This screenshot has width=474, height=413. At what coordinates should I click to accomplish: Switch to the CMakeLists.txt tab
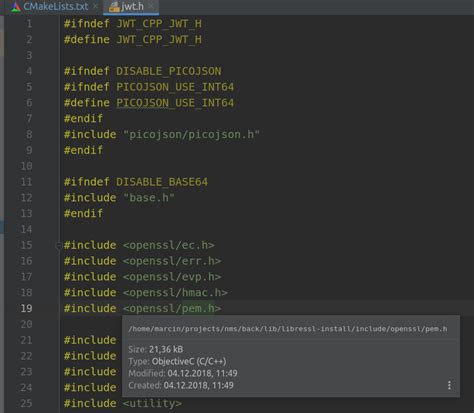pyautogui.click(x=50, y=6)
